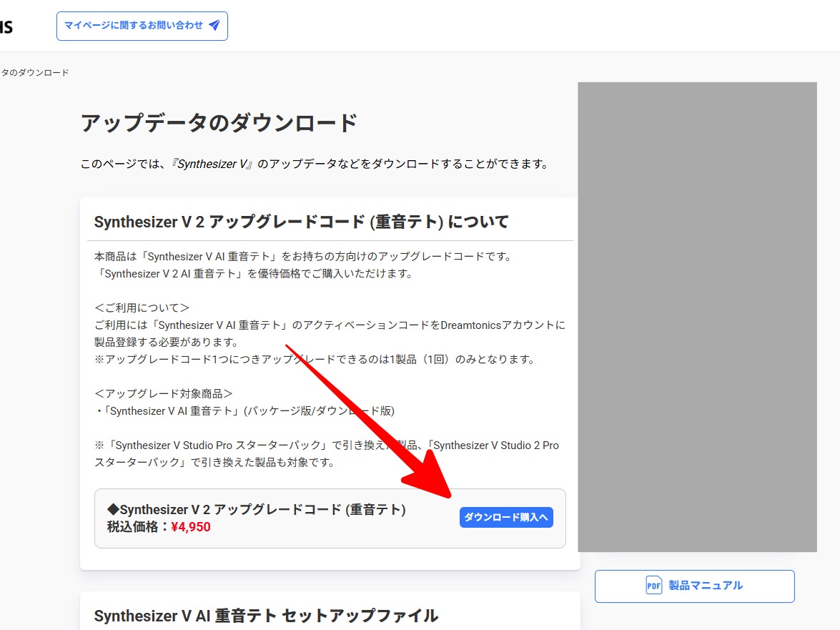Click the paper plane icon in inquiry button
The width and height of the screenshot is (840, 630).
(x=214, y=26)
